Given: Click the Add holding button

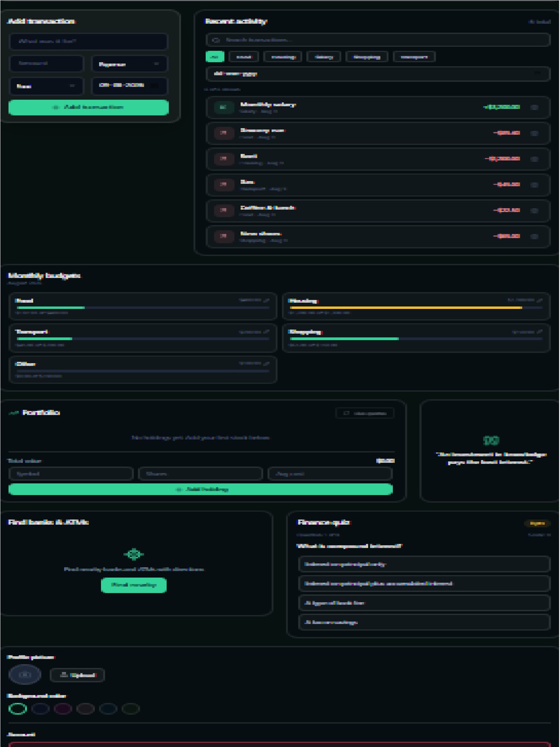Looking at the screenshot, I should click(201, 489).
